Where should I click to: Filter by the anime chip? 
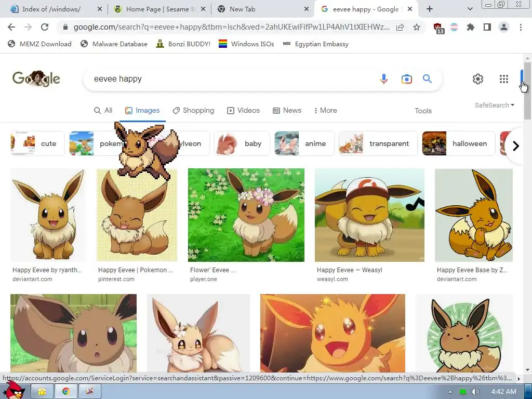click(304, 143)
